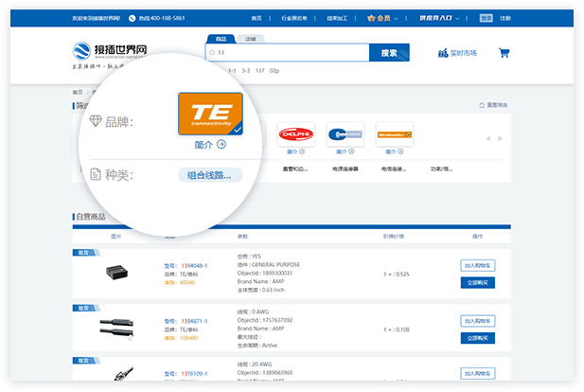Image resolution: width=584 pixels, height=392 pixels.
Task: Select the orange Weidmüller brand logo
Action: click(395, 134)
